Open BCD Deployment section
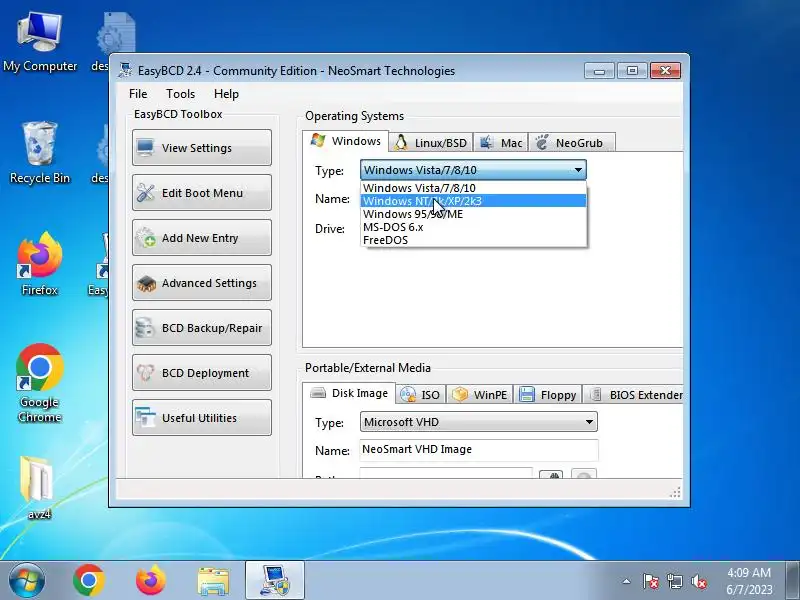800x600 pixels. (x=202, y=372)
